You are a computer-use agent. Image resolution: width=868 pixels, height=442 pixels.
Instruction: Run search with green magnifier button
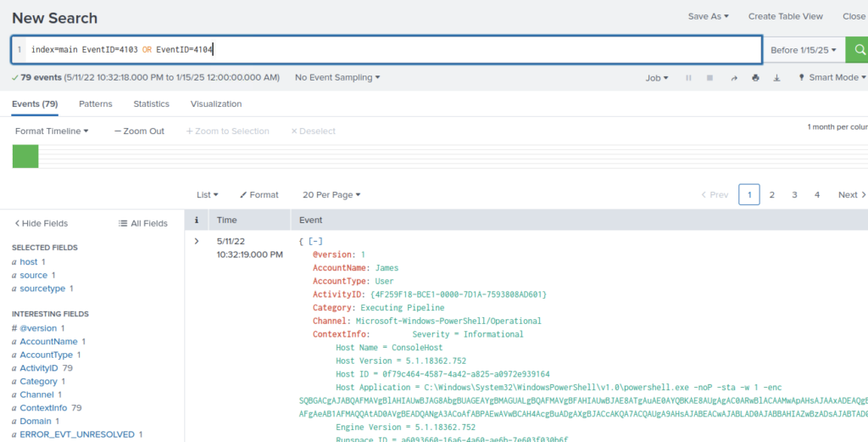[x=858, y=50]
